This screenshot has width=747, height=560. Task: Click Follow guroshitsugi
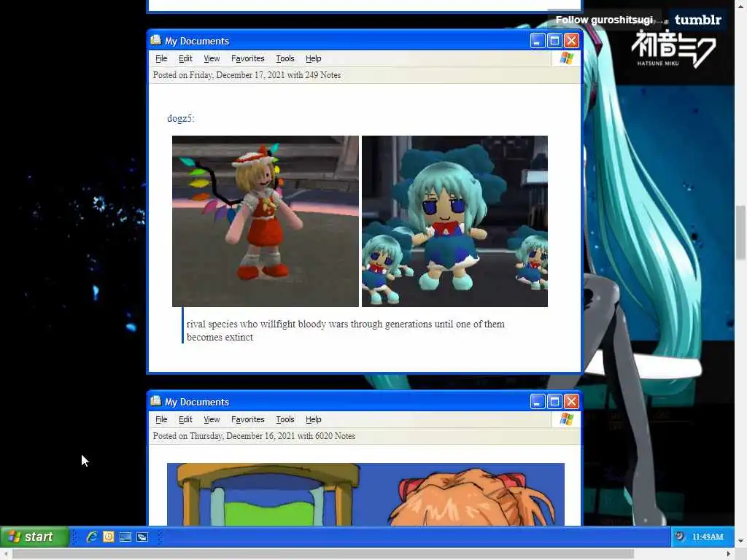(x=604, y=20)
